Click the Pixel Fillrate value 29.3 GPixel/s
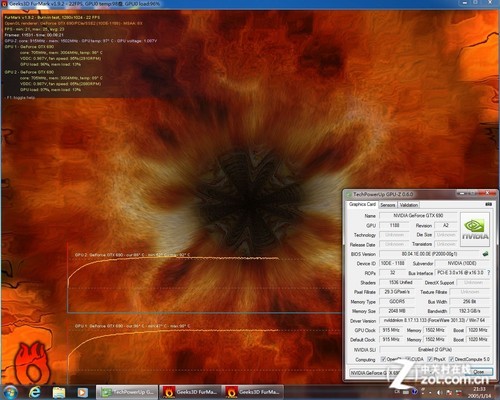The width and height of the screenshot is (500, 400). tap(397, 292)
